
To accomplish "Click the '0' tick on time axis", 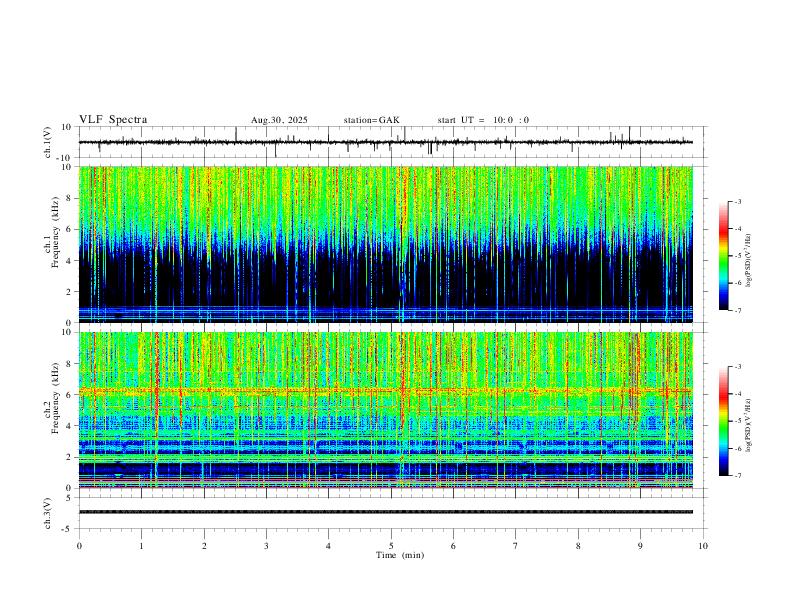I will pyautogui.click(x=79, y=546).
